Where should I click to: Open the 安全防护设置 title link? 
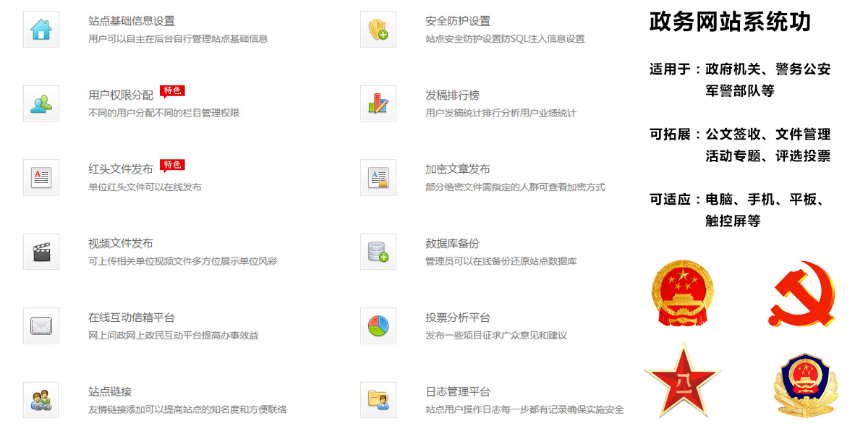click(458, 22)
